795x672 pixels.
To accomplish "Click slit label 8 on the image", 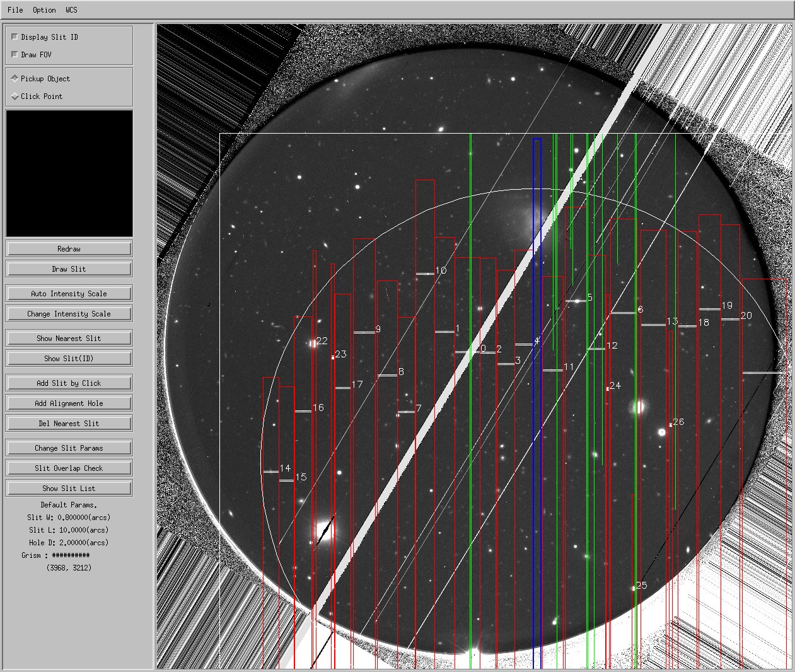I will [x=401, y=372].
